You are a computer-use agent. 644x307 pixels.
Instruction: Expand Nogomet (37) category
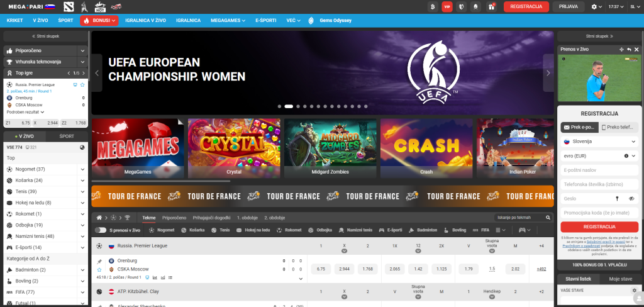click(x=82, y=169)
